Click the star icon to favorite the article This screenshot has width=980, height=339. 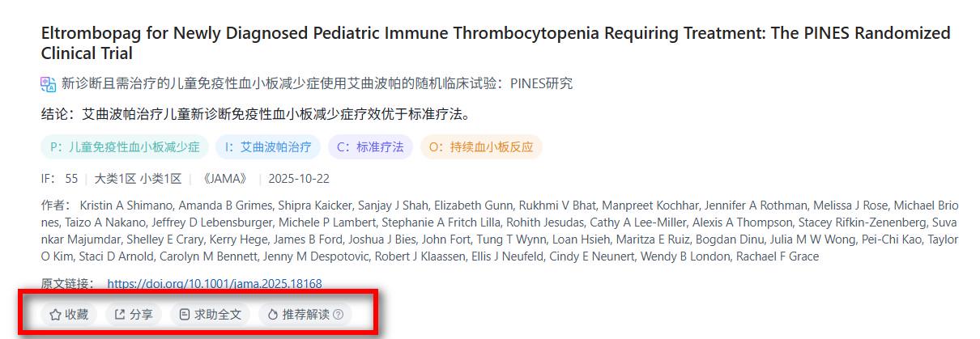[55, 315]
